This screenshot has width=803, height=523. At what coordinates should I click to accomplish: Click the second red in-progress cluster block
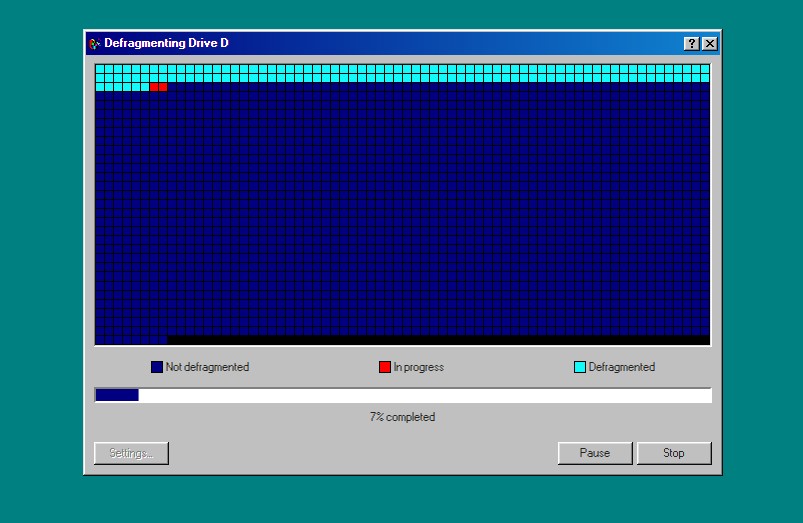(x=163, y=87)
